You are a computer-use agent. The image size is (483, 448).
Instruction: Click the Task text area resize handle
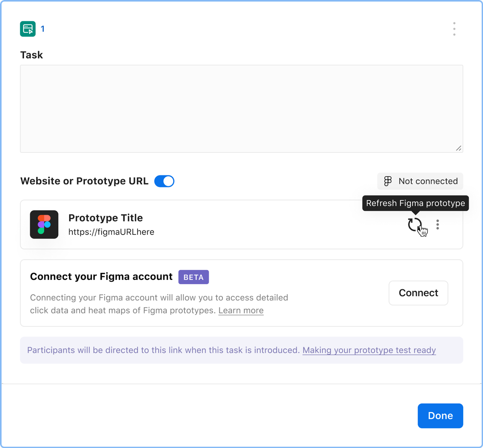pos(458,148)
